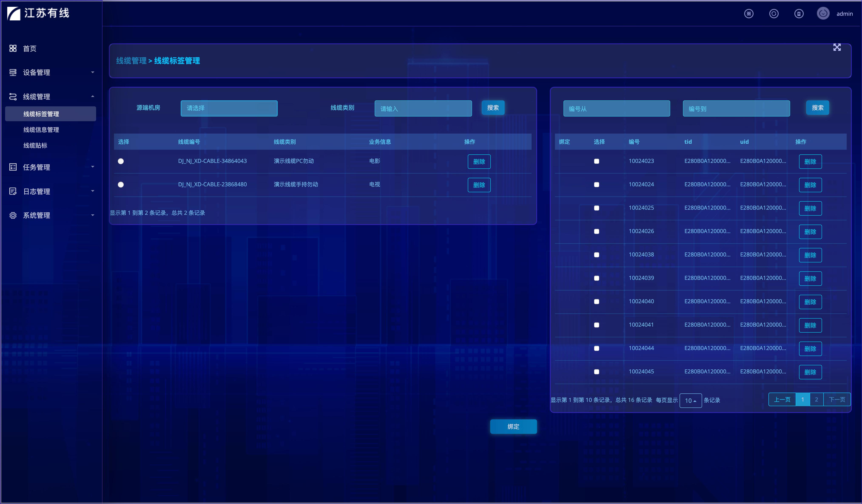Go to 下一页 next page
This screenshot has height=504, width=862.
point(837,399)
